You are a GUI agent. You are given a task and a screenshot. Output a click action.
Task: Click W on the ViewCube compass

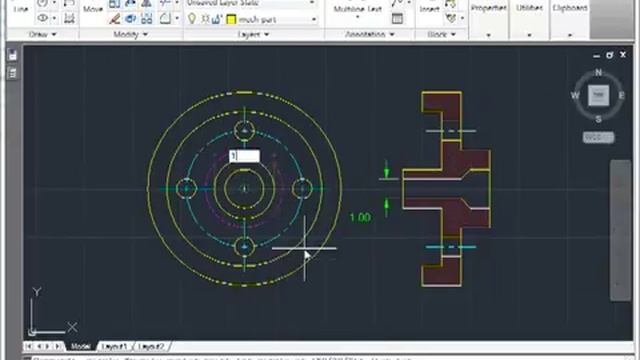point(575,96)
